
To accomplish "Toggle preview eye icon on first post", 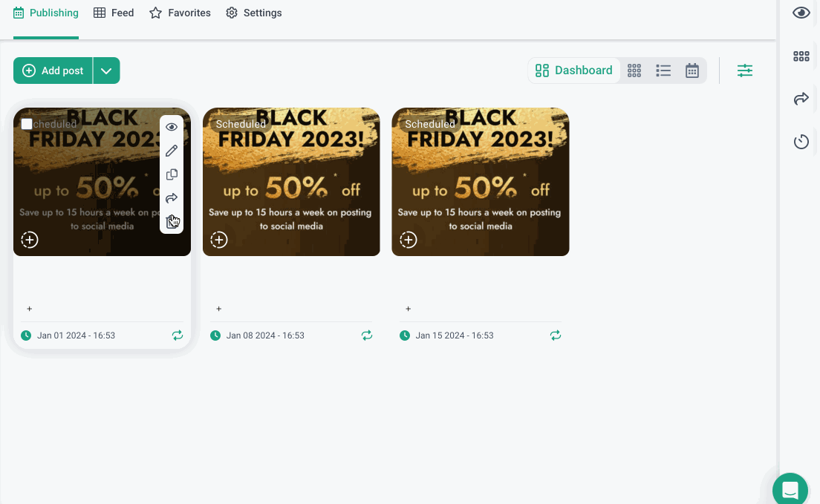I will pos(172,127).
